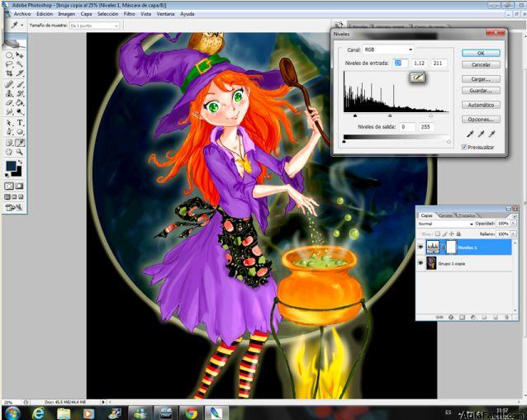Select the Zoom tool
Screen dimensions: 527x420
coord(20,152)
